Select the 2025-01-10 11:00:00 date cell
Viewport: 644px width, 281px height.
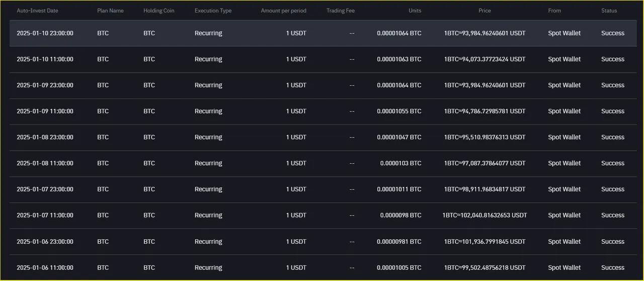(x=45, y=59)
